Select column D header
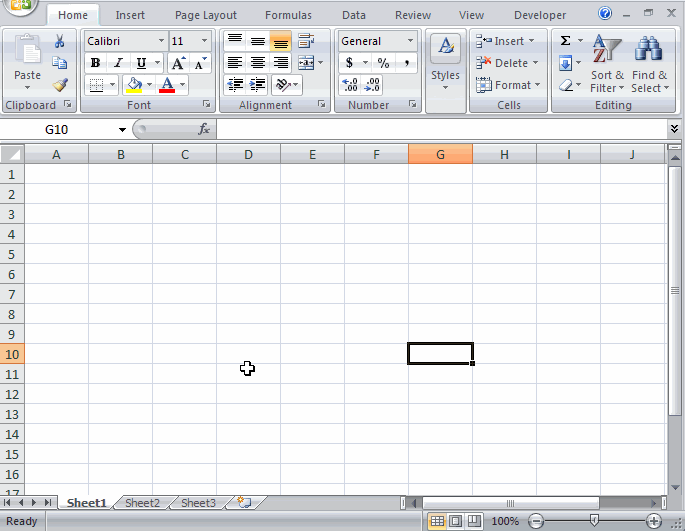This screenshot has width=685, height=531. click(x=248, y=154)
